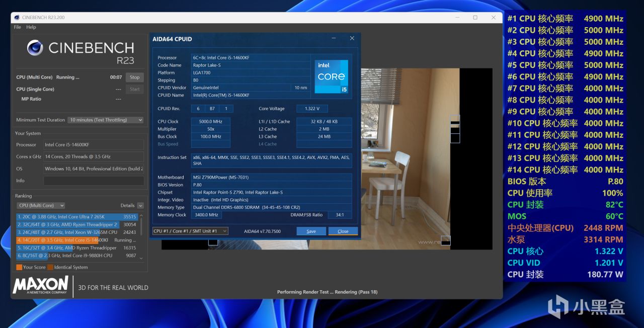Click the #1 CPU 核心频率 4900 MHz row
Screen dimensions: 644x328
[x=565, y=19]
